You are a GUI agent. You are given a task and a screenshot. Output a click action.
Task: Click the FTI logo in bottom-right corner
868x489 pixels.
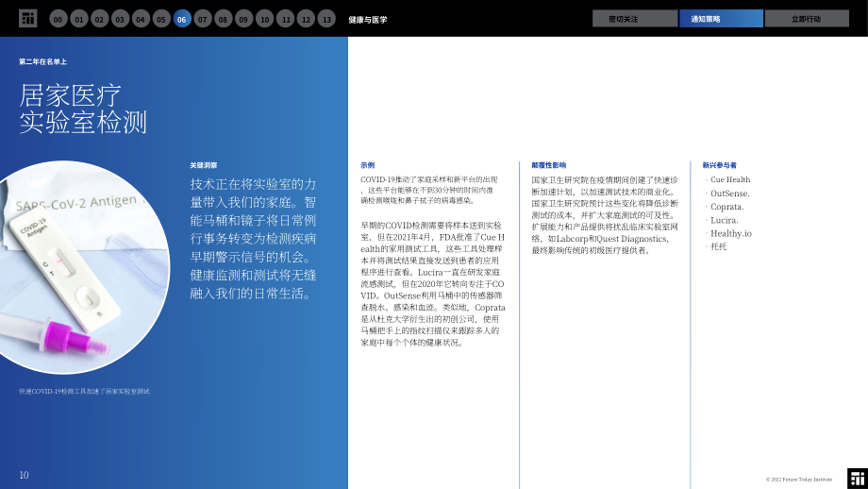click(x=858, y=479)
